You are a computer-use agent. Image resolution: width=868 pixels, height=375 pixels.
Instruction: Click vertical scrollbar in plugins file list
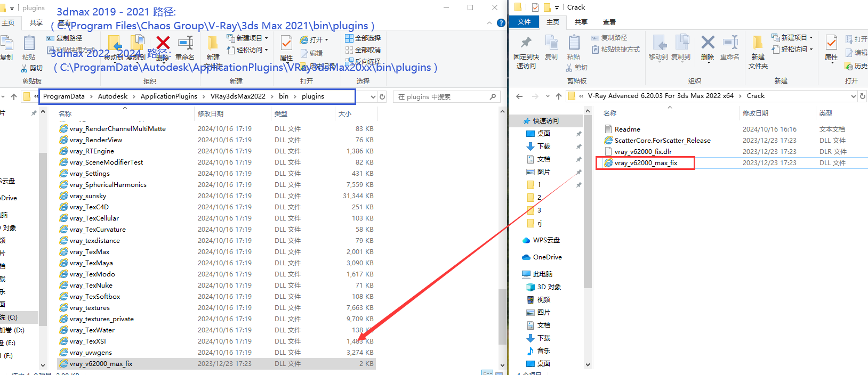502,317
